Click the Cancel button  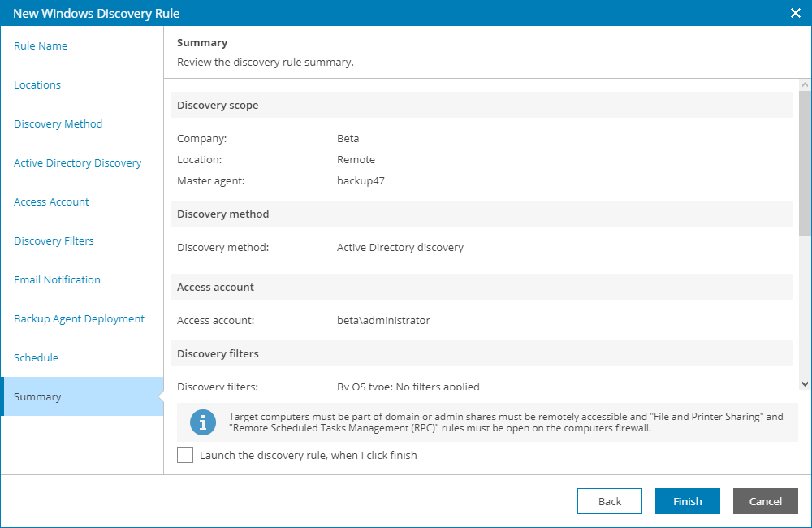click(x=765, y=501)
